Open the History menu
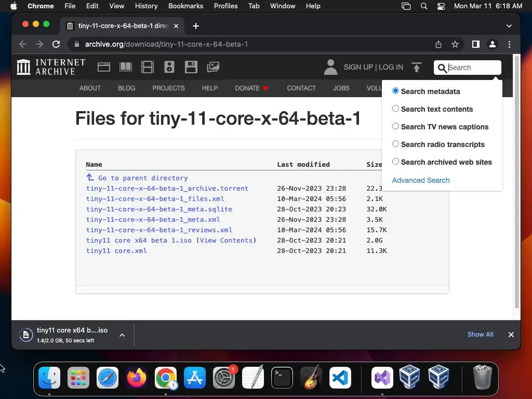 pos(146,6)
